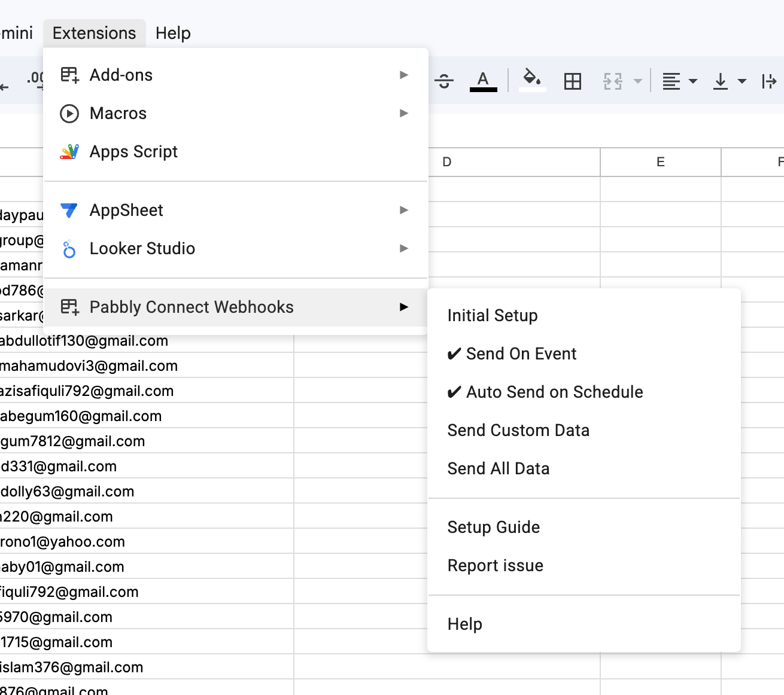The width and height of the screenshot is (784, 695).
Task: Toggle Auto Send on Schedule option
Action: [584, 392]
